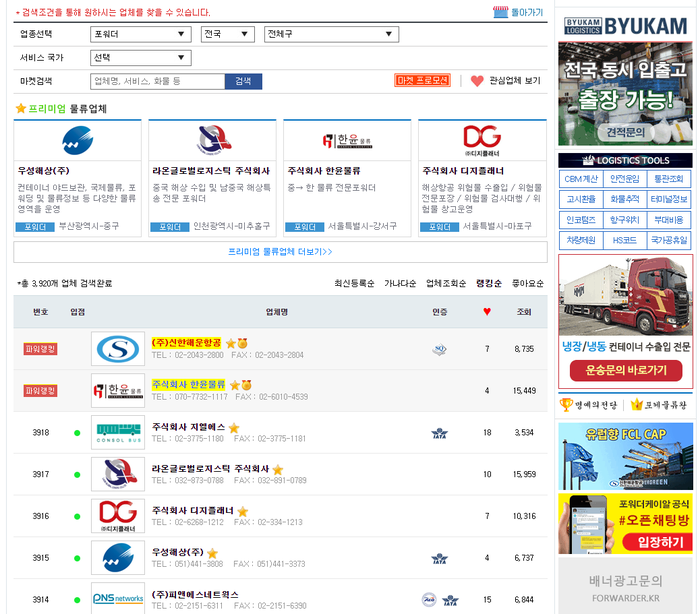This screenshot has width=700, height=614.
Task: Click the red heart column header icon
Action: point(487,311)
